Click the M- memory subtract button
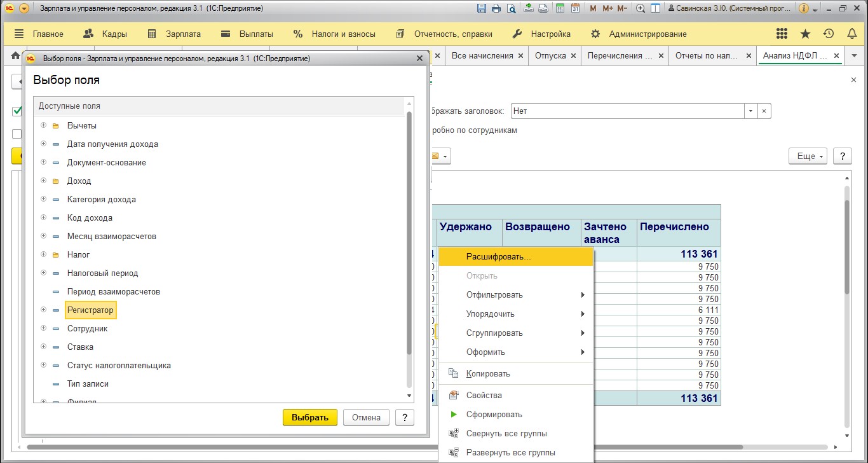Screen dimensions: 868x463 point(623,8)
